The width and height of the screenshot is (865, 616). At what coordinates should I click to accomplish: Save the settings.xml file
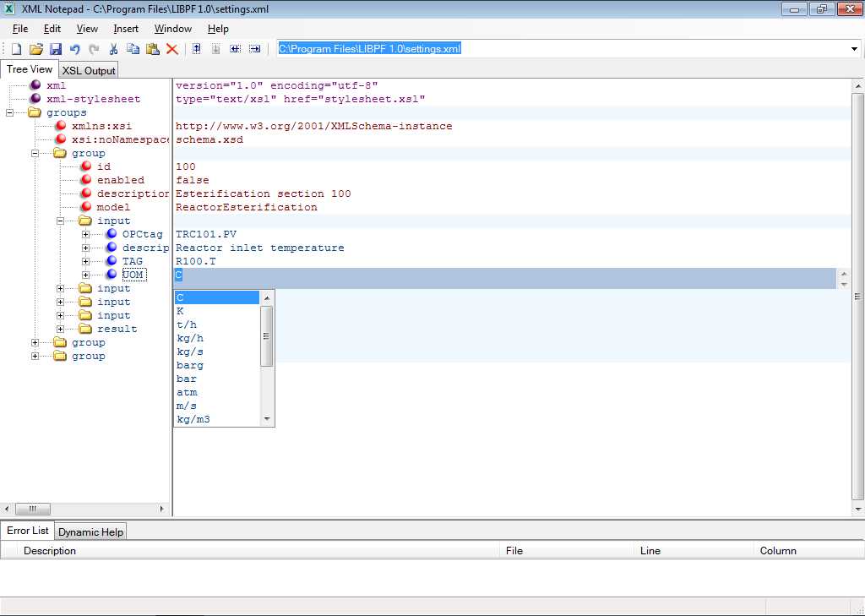(x=56, y=48)
